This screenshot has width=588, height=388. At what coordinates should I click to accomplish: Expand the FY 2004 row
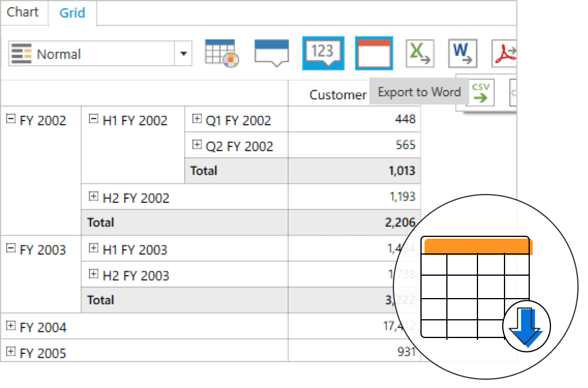pyautogui.click(x=11, y=326)
